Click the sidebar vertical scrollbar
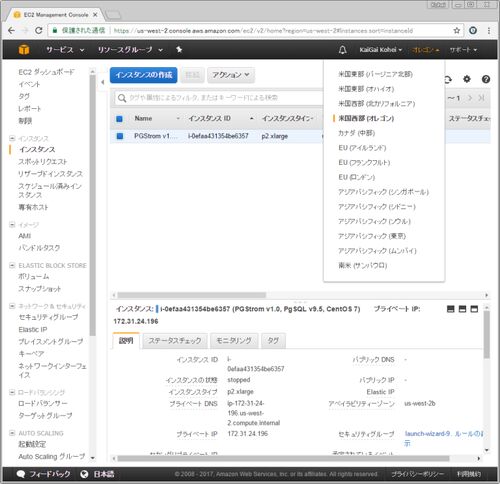 pyautogui.click(x=92, y=205)
